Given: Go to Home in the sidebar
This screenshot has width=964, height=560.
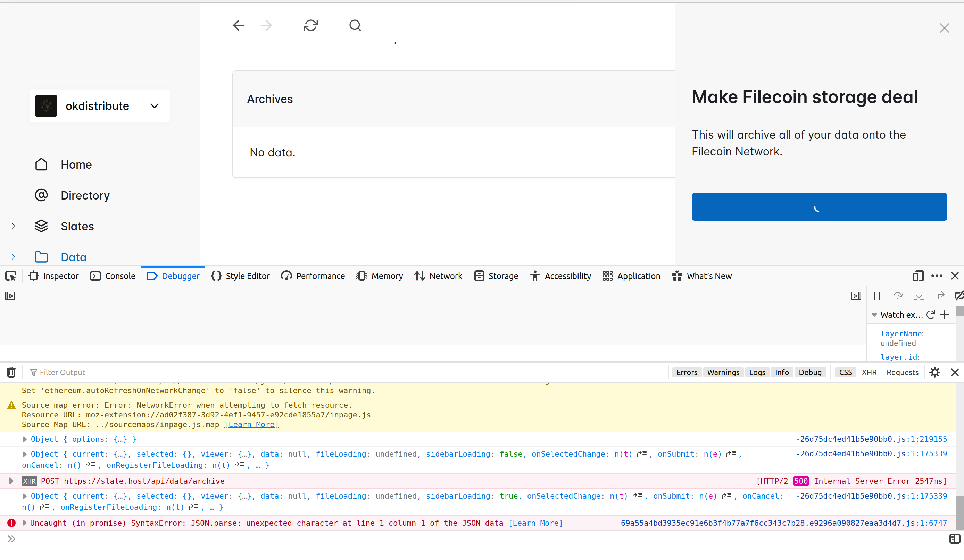Looking at the screenshot, I should tap(76, 164).
